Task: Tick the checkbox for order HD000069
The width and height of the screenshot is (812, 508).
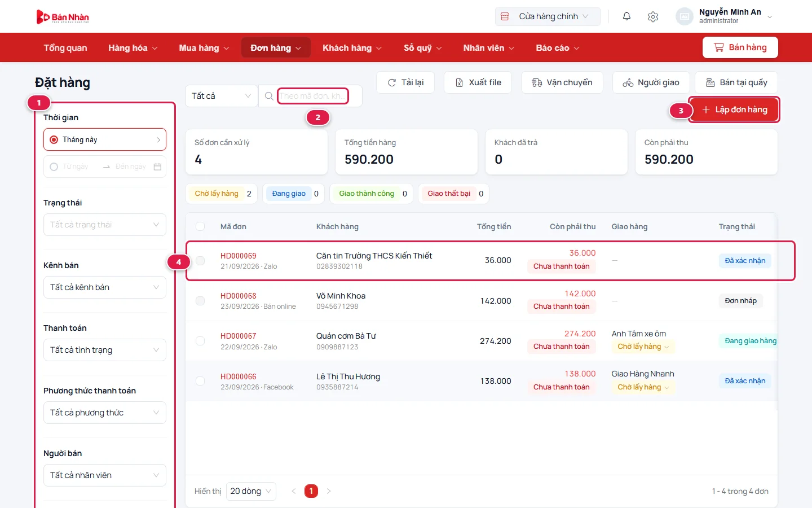Action: pyautogui.click(x=200, y=261)
